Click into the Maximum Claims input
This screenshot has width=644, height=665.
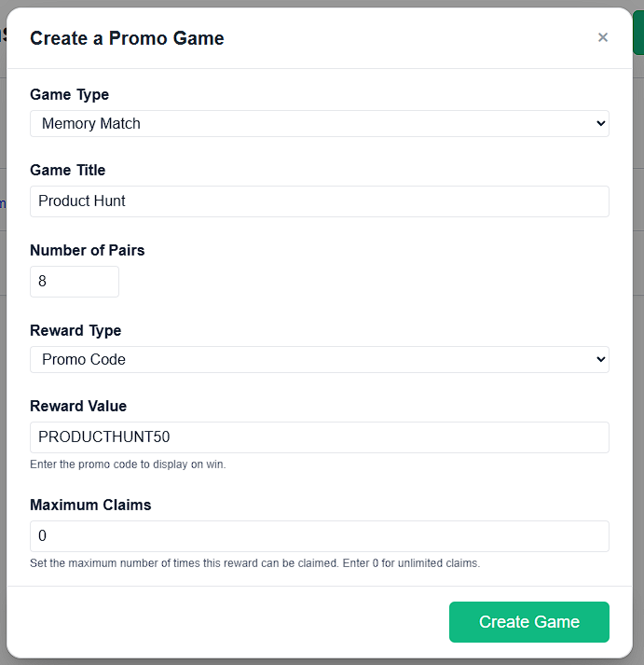point(320,536)
